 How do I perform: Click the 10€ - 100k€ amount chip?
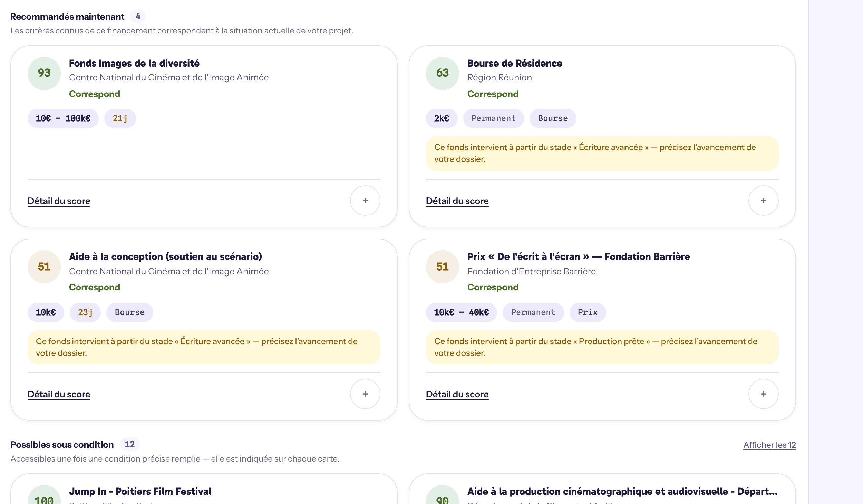pyautogui.click(x=63, y=118)
